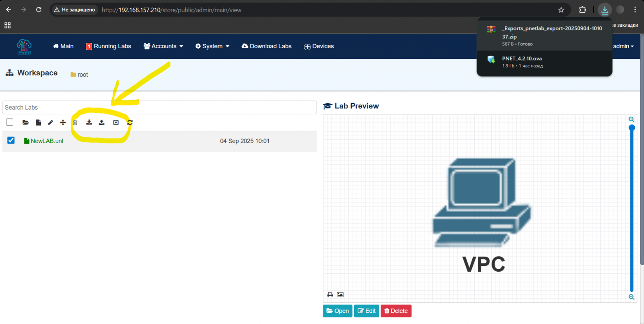Click the export (up arrow) icon
Viewport: 644px width, 324px height.
[x=102, y=122]
